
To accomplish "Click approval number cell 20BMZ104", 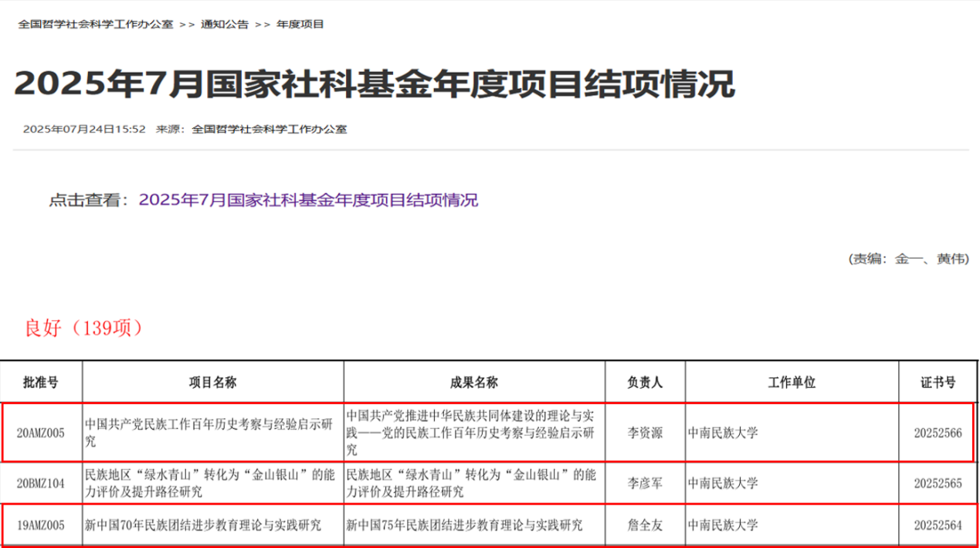I will [x=41, y=483].
